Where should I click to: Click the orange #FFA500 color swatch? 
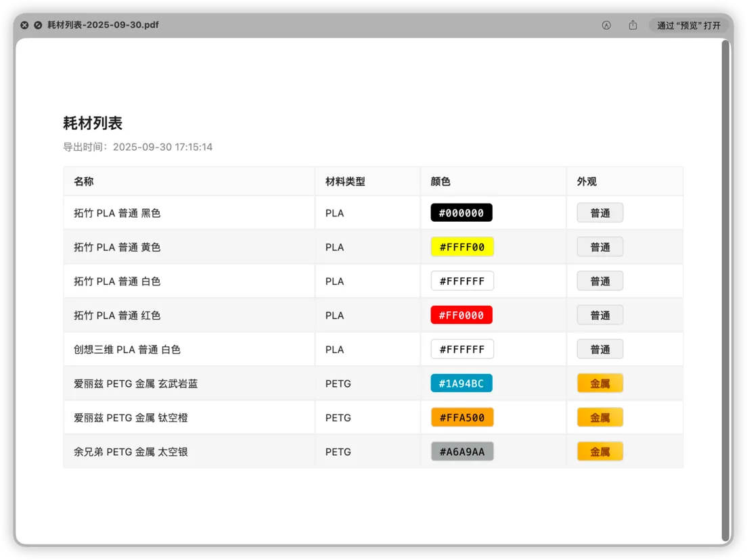462,417
